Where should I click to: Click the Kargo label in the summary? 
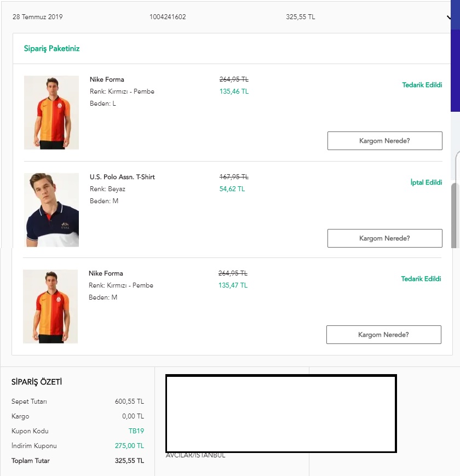pyautogui.click(x=20, y=416)
